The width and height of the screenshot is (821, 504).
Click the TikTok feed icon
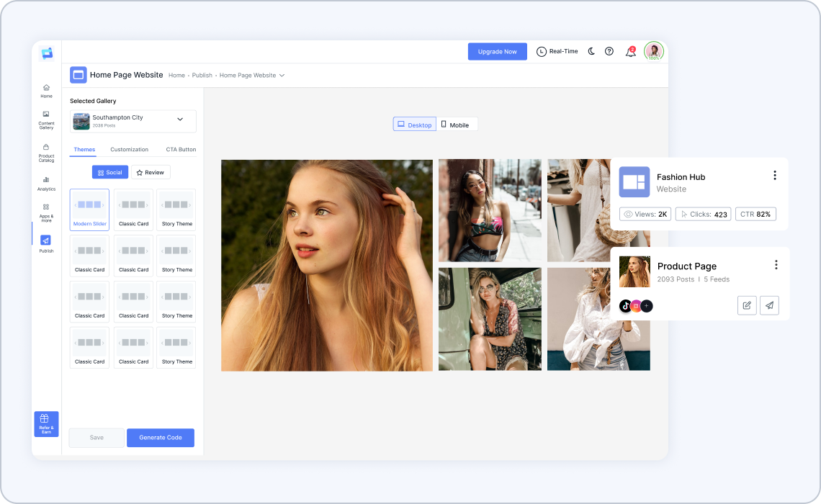626,306
